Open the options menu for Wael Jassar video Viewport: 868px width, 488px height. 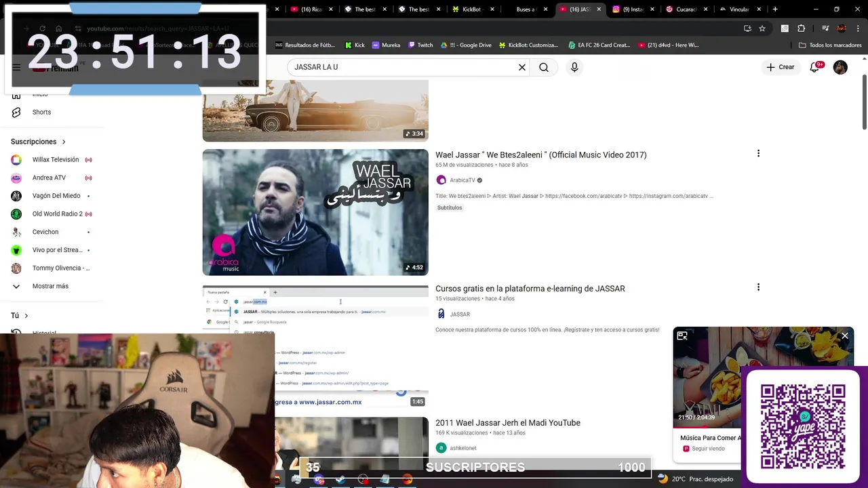tap(758, 154)
